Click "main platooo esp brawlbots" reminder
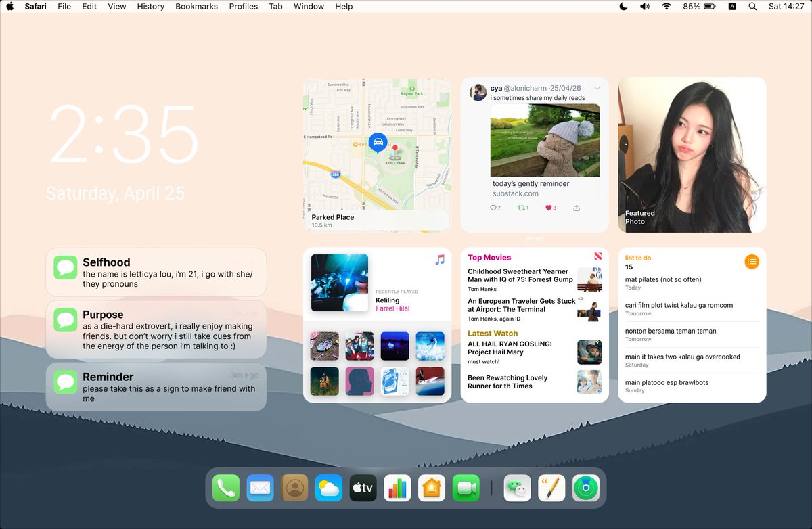The height and width of the screenshot is (529, 812). point(667,382)
